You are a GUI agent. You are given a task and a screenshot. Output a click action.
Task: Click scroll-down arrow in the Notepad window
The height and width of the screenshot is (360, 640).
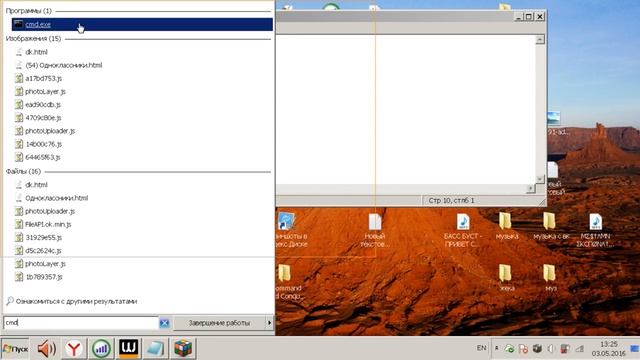coord(540,179)
